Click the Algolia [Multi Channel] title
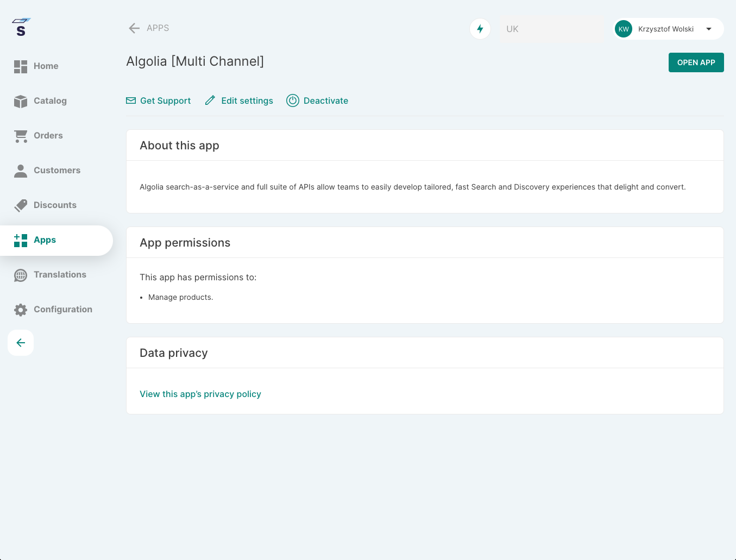736x560 pixels. pyautogui.click(x=195, y=61)
